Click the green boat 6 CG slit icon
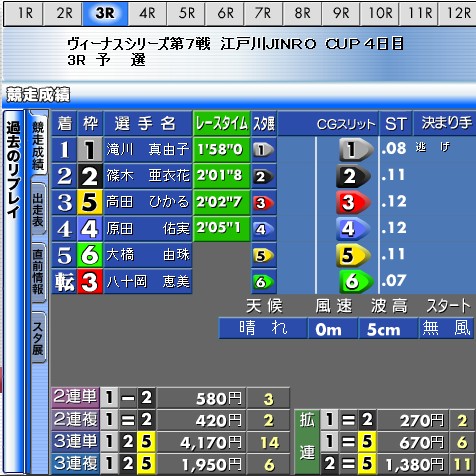This screenshot has height=476, width=476. point(356,281)
